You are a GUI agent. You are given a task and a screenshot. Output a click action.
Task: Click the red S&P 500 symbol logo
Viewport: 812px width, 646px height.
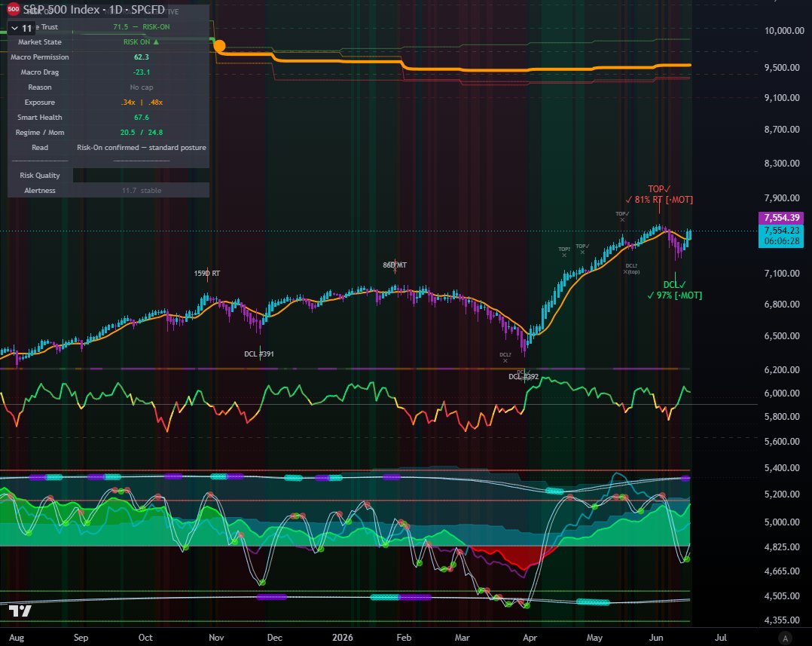click(x=14, y=9)
